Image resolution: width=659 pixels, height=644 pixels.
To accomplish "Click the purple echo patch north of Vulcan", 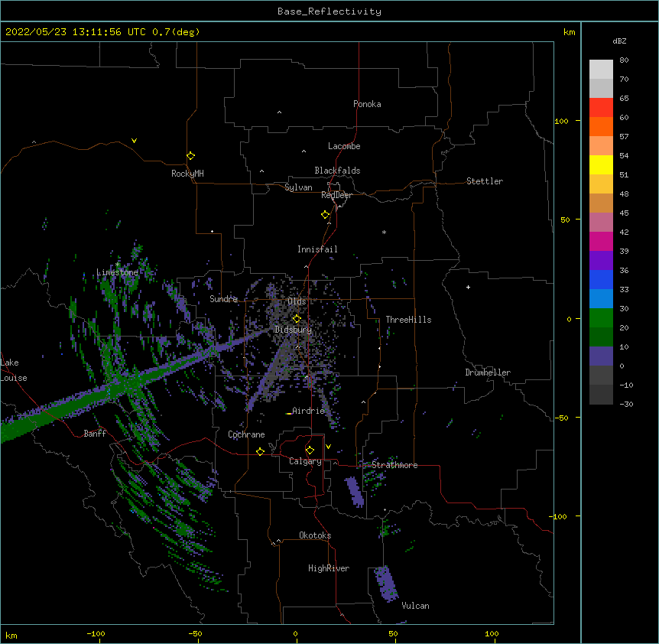I will 386,584.
